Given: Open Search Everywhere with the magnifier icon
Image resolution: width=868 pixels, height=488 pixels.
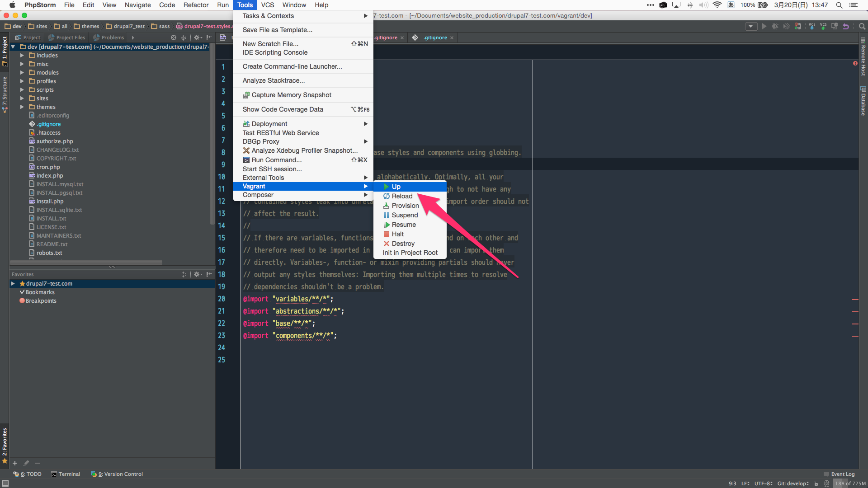Looking at the screenshot, I should click(861, 26).
